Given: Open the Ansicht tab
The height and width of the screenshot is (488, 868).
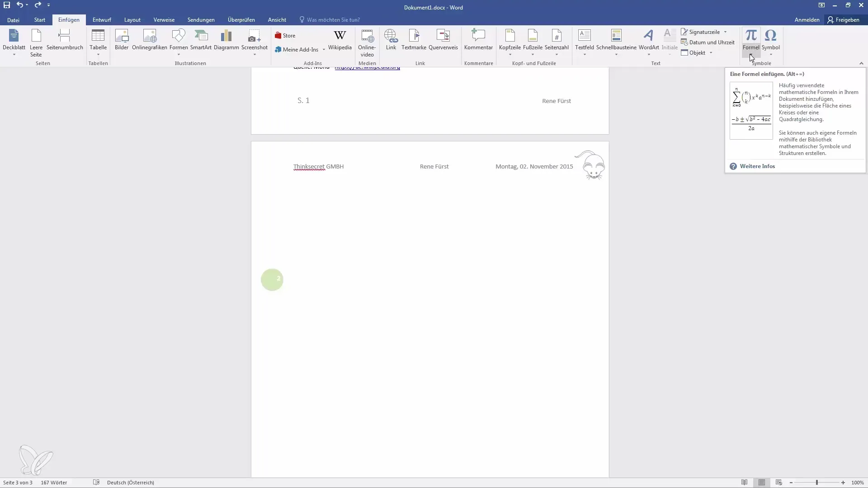Looking at the screenshot, I should click(x=277, y=20).
